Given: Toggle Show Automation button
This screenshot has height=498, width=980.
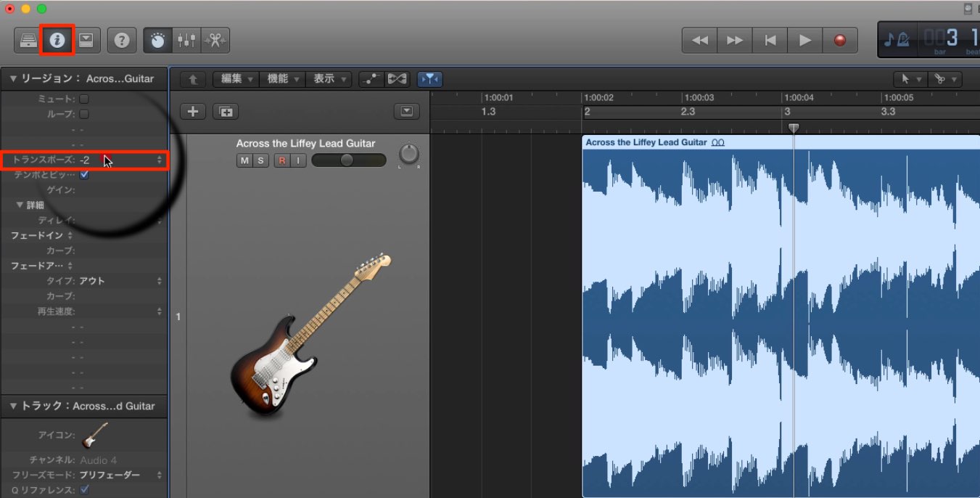Looking at the screenshot, I should coord(371,79).
